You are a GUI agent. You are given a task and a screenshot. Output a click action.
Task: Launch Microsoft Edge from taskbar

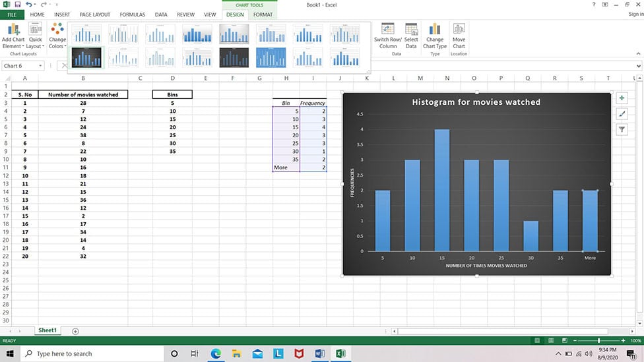tap(216, 353)
